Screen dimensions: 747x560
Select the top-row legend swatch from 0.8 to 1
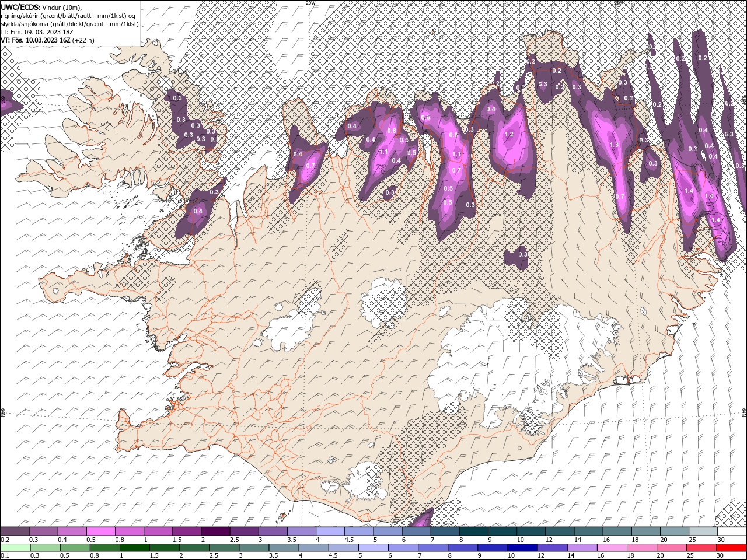point(129,531)
